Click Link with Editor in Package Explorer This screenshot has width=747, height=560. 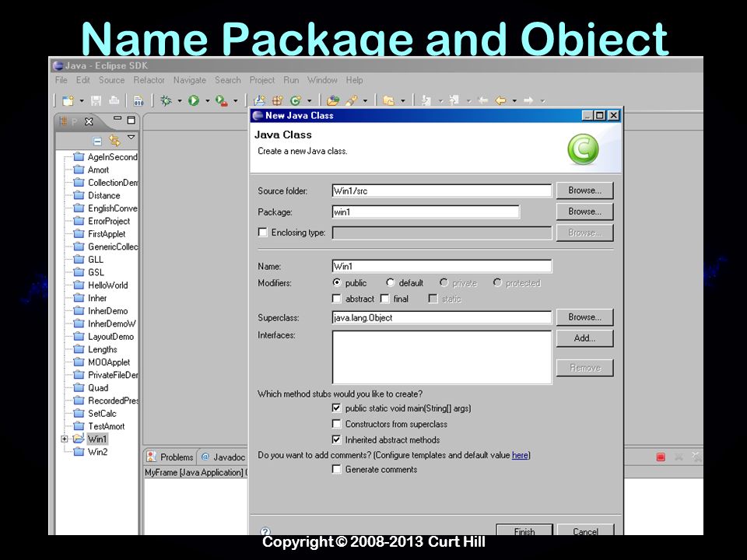pos(114,141)
